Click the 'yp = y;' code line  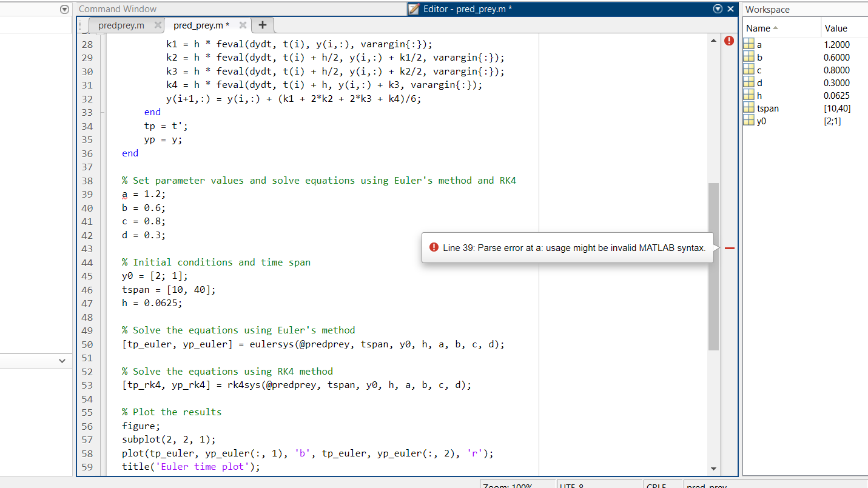click(x=163, y=139)
